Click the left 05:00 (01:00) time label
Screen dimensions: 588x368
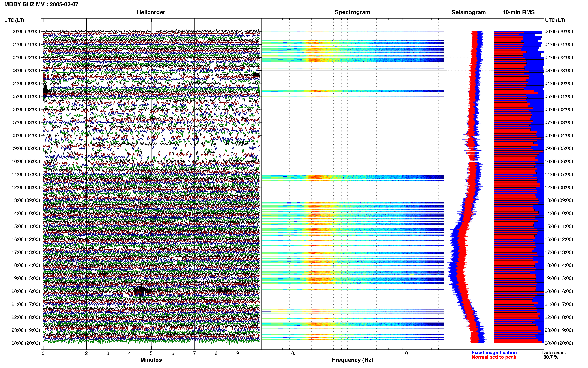pos(26,96)
